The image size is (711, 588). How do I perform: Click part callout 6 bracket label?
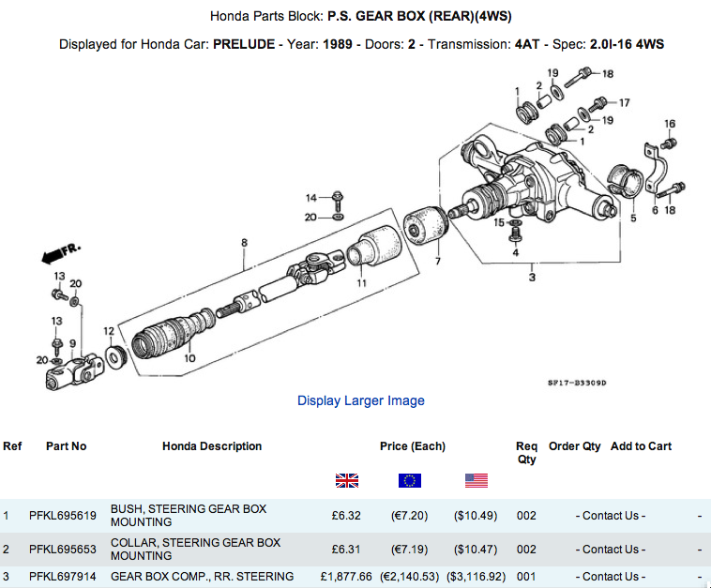click(655, 210)
